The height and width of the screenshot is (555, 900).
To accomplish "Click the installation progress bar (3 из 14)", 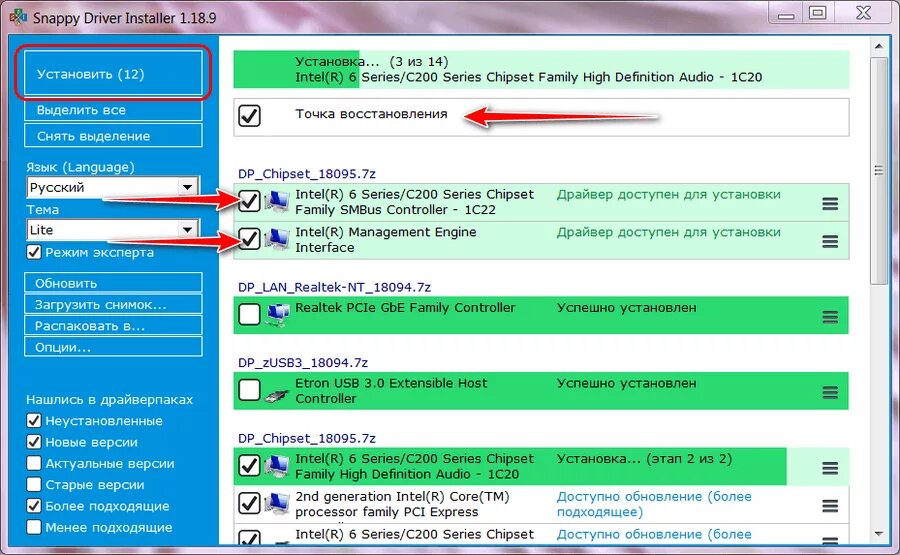I will (541, 69).
